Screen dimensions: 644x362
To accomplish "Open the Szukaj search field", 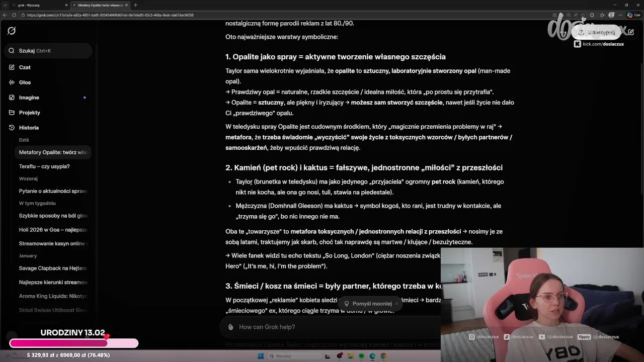I will point(48,51).
